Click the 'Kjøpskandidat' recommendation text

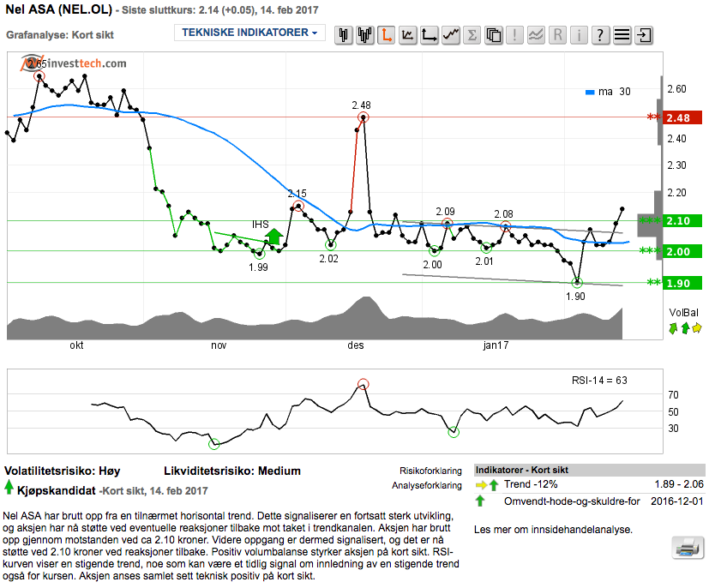coord(57,491)
